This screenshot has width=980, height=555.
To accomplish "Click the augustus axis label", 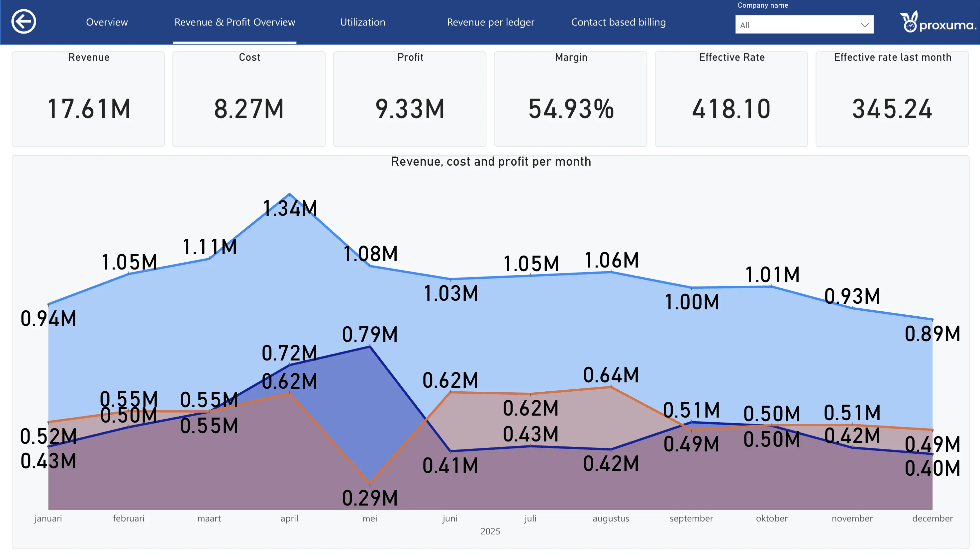I will coord(611,518).
